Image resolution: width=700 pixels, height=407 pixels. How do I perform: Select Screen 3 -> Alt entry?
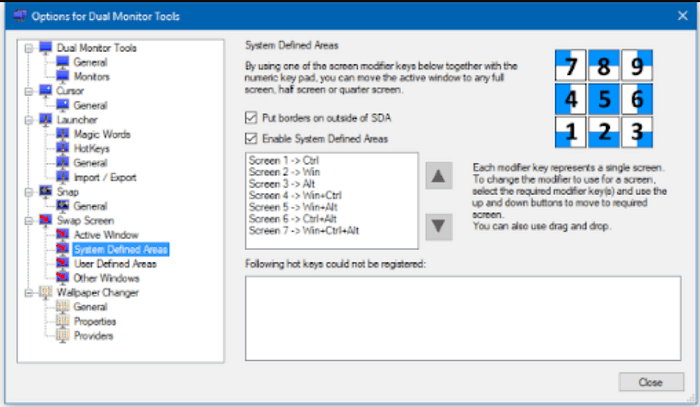pyautogui.click(x=282, y=184)
